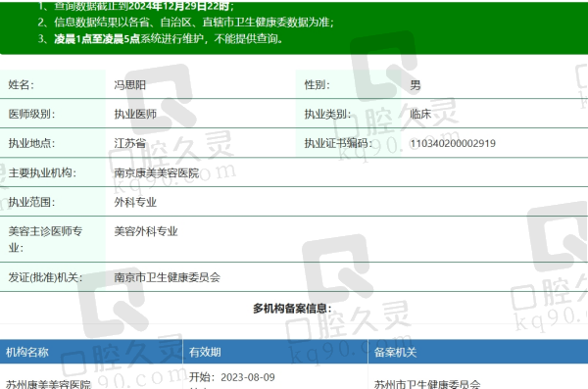
Task: Select the authority 南京市卫生健康委员会
Action: tap(168, 277)
